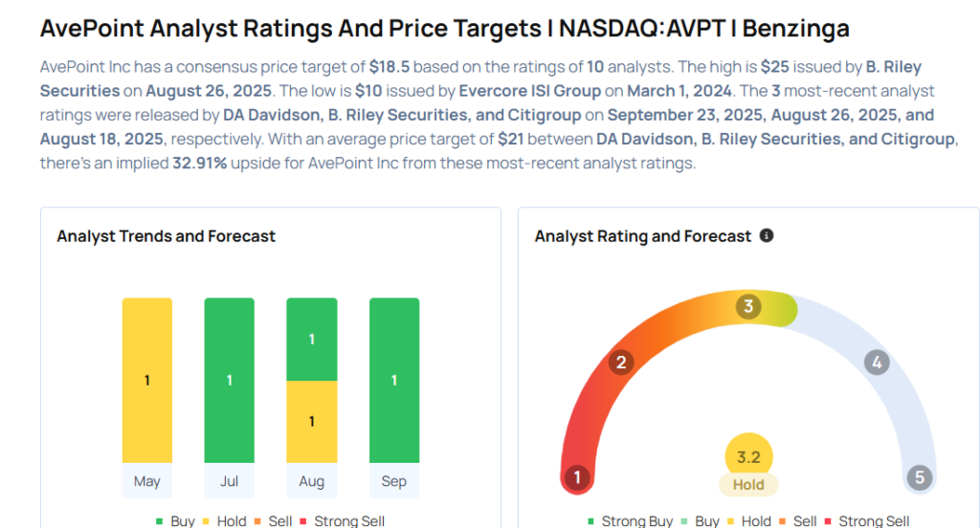Click the info icon beside Analyst Rating and Forecast
Screen dimensions: 980x528
tap(767, 235)
